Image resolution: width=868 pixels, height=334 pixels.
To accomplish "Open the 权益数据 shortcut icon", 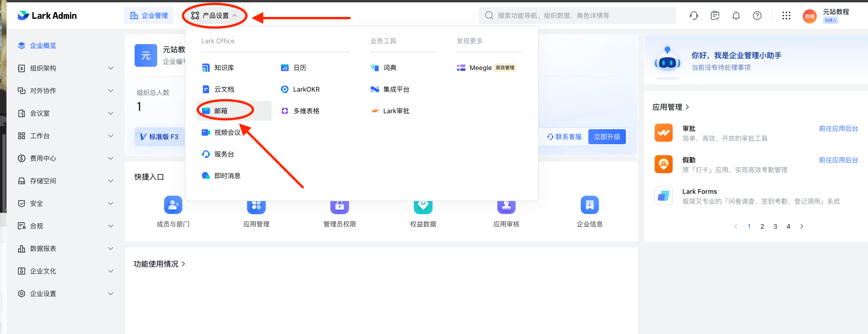I will (423, 207).
